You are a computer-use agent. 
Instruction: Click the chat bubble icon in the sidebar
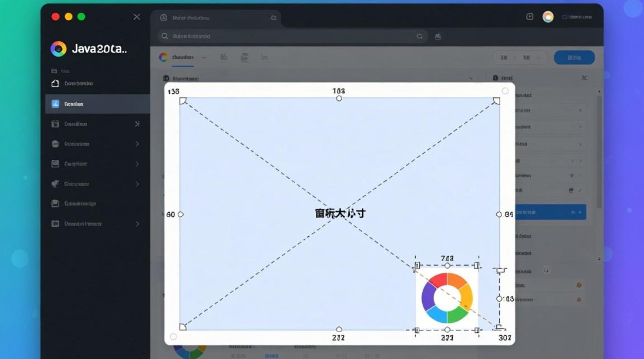(x=56, y=203)
